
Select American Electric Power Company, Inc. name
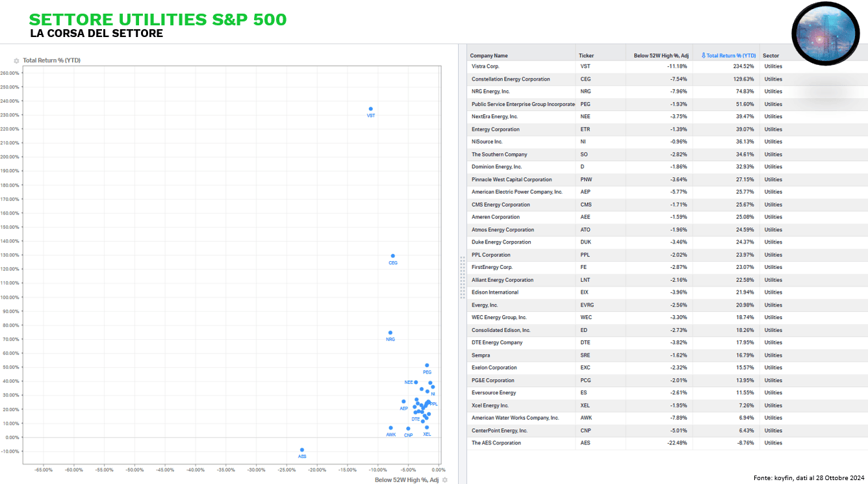click(517, 192)
